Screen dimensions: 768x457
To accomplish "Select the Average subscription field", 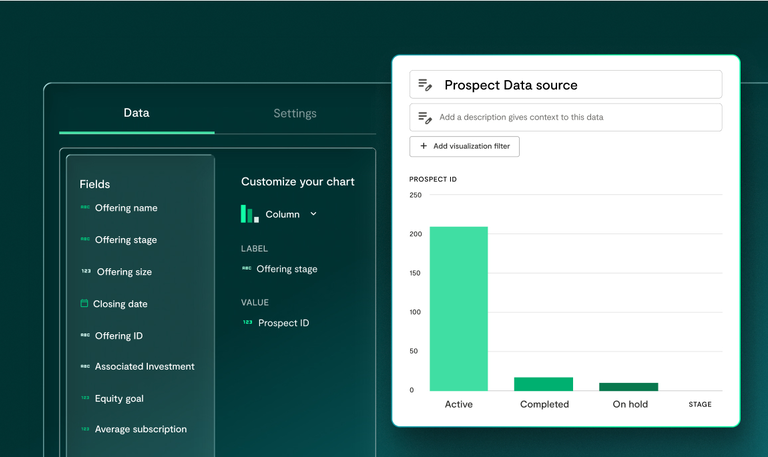I will point(140,429).
